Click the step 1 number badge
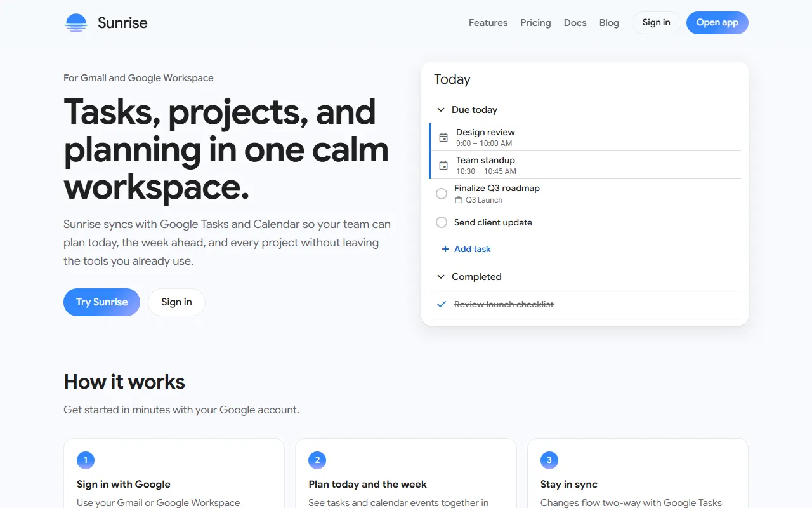 tap(86, 460)
